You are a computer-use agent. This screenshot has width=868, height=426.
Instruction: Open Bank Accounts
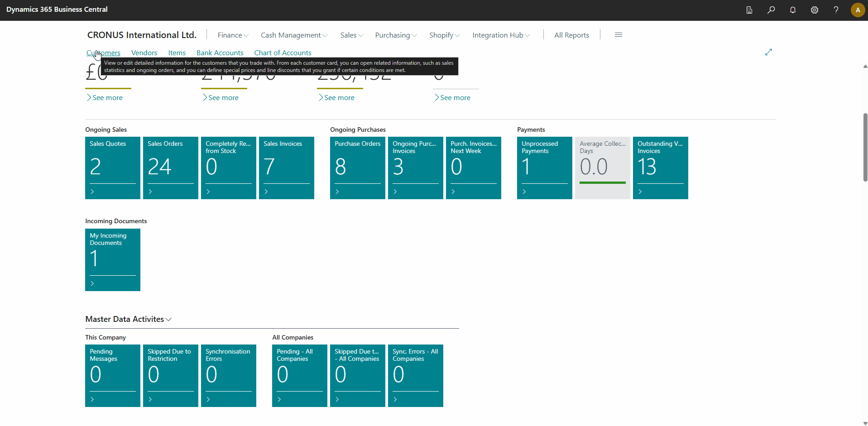220,53
